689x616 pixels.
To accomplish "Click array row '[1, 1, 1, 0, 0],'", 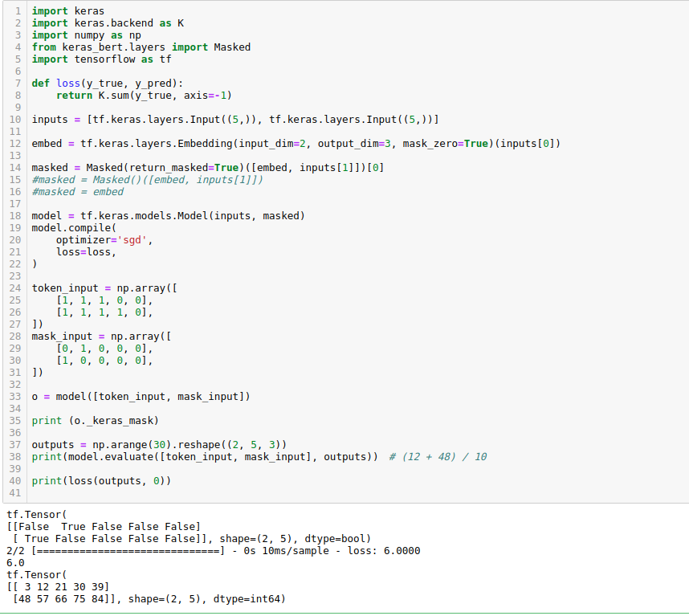I will click(104, 300).
